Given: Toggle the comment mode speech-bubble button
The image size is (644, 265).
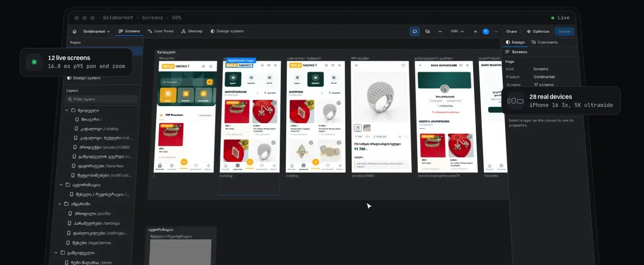Looking at the screenshot, I should tap(415, 31).
